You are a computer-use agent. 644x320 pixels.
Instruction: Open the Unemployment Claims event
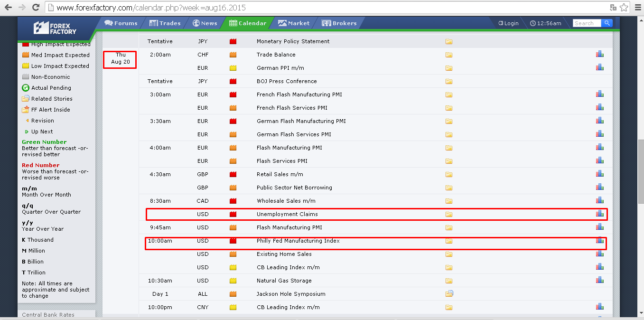[x=287, y=215]
